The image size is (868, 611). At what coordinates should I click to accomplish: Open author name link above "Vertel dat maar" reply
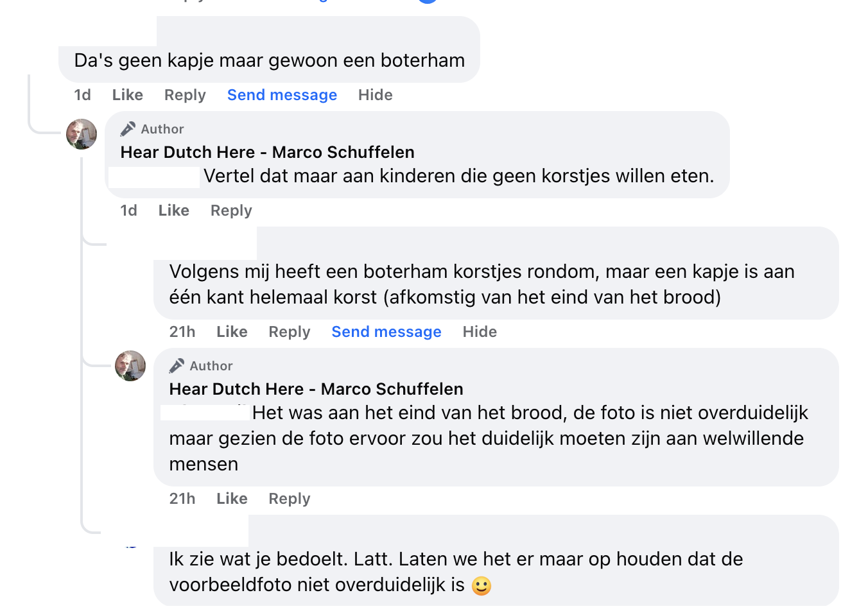pyautogui.click(x=267, y=152)
